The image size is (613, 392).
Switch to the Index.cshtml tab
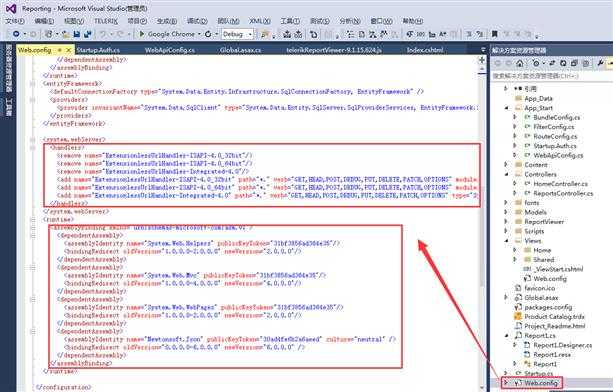(425, 50)
